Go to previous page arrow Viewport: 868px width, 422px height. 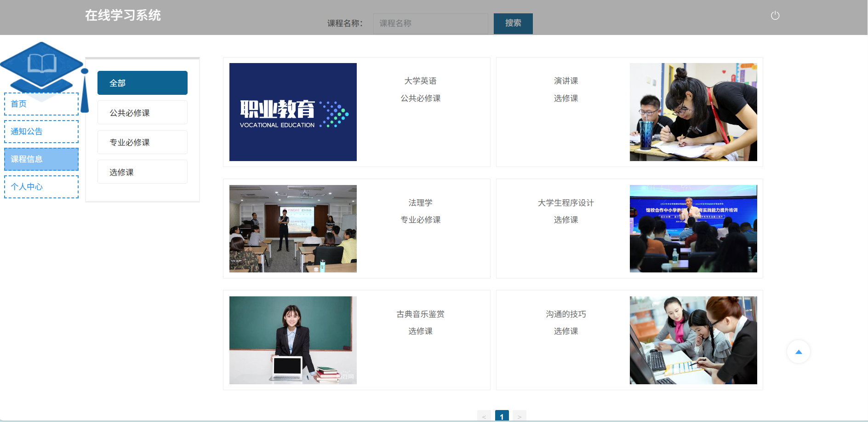click(x=484, y=416)
